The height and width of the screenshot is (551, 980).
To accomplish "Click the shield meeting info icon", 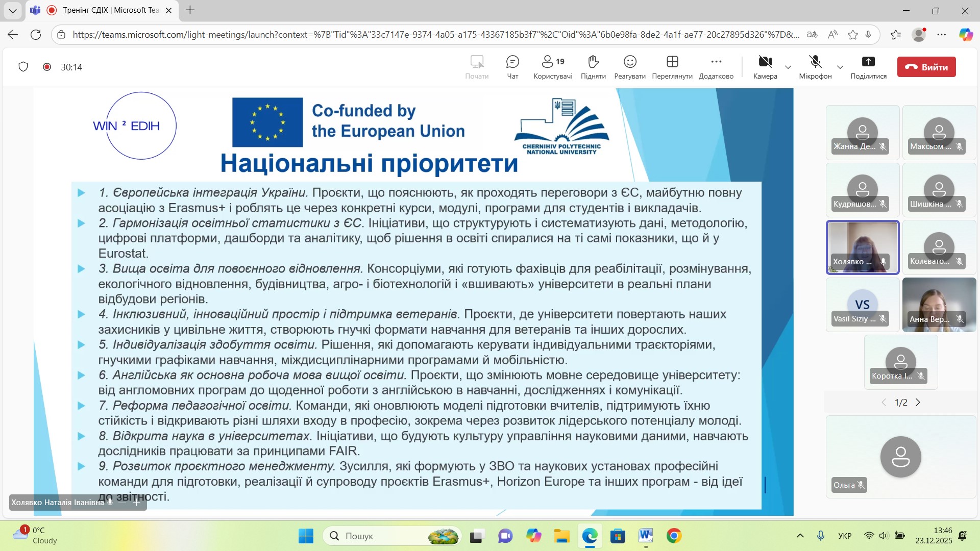I will (23, 67).
